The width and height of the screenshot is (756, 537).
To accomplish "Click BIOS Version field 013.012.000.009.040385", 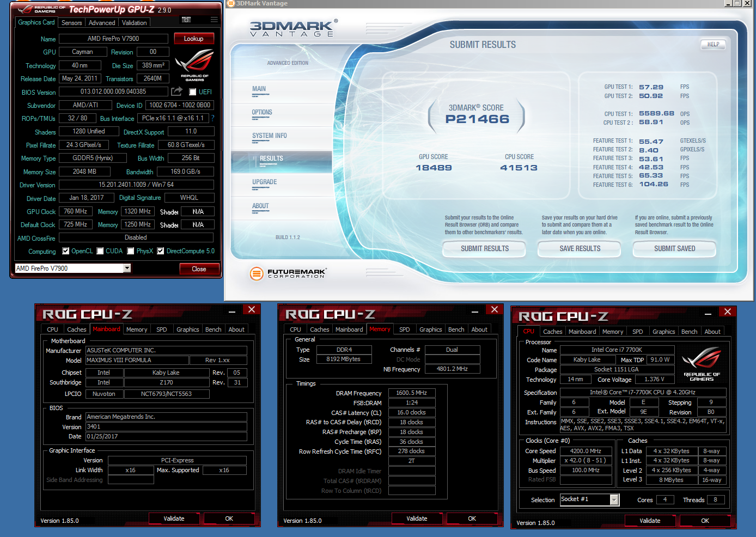I will (113, 91).
